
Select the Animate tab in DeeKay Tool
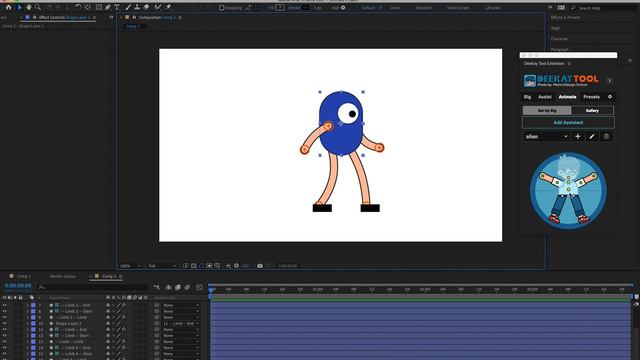pos(567,97)
